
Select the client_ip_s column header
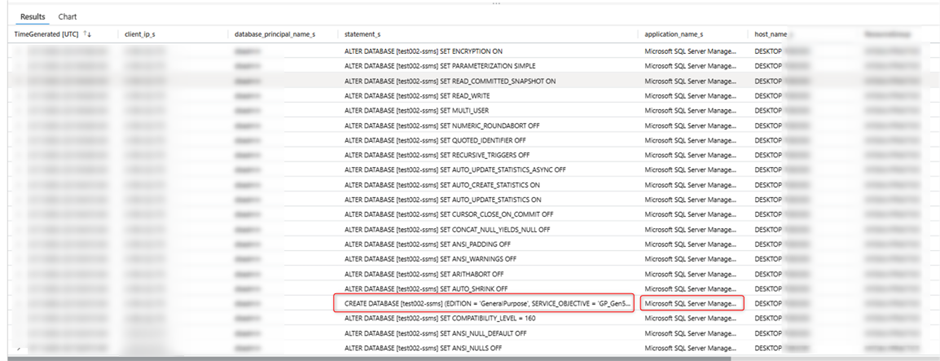(x=140, y=35)
